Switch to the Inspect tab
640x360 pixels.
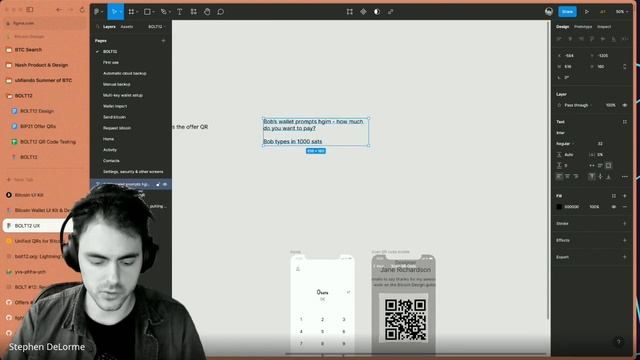pyautogui.click(x=604, y=27)
